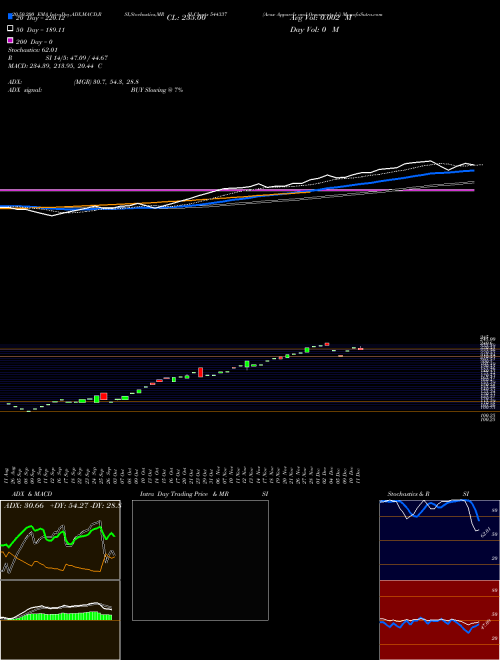Click the 'ADX: 30.66 +DY: 54.27 -DY: 28.8' readout
The width and height of the screenshot is (500, 660).
(62, 506)
